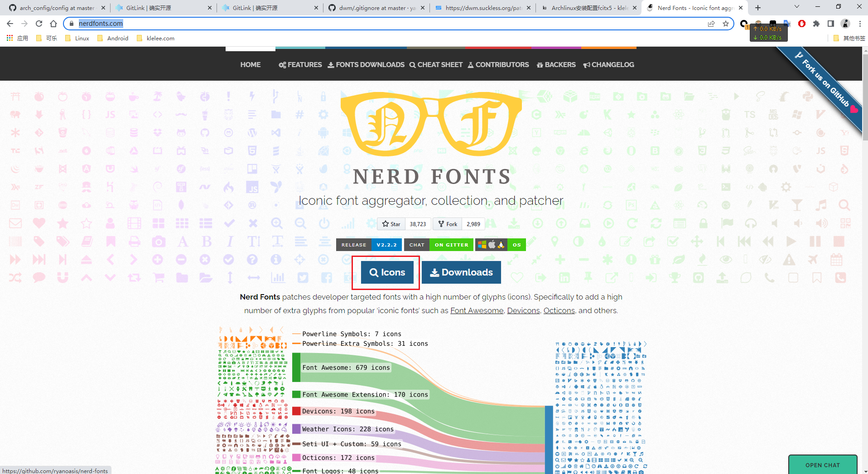Open the 其他书签 bookmarks folder
The image size is (868, 474).
point(849,38)
